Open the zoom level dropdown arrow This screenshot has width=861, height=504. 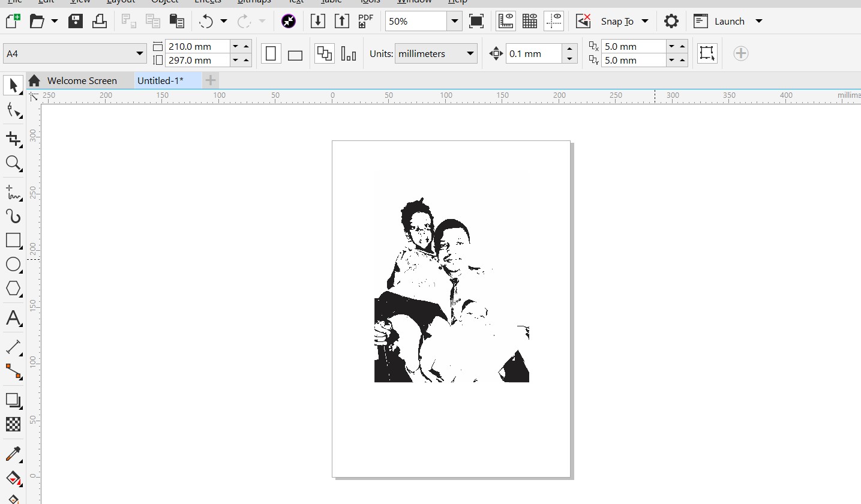455,22
